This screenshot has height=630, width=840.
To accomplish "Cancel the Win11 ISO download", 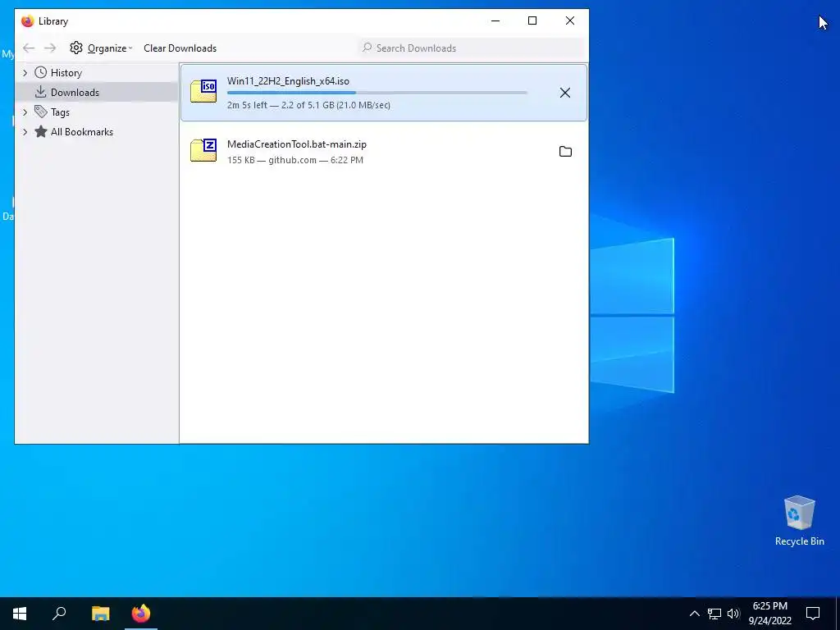I will tap(564, 93).
